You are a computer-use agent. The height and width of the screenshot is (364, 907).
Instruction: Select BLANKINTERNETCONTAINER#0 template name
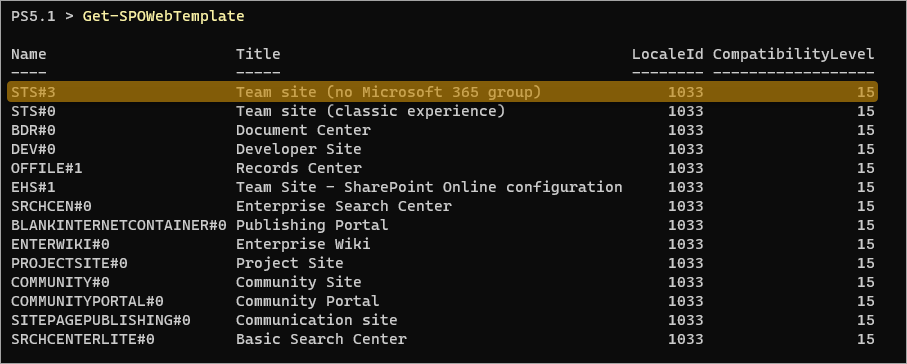(119, 225)
